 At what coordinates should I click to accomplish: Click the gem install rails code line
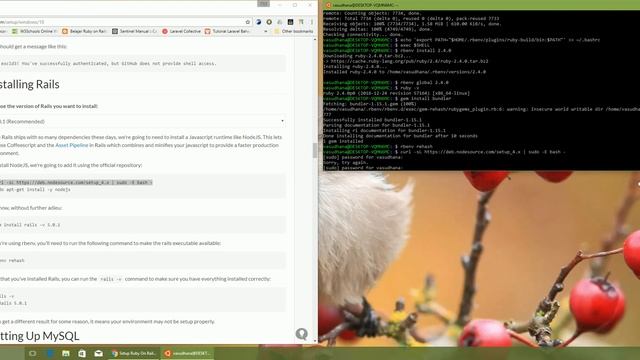pos(30,225)
